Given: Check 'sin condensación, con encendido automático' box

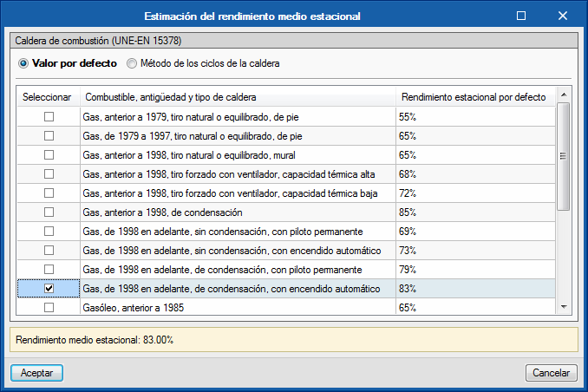Looking at the screenshot, I should (49, 251).
